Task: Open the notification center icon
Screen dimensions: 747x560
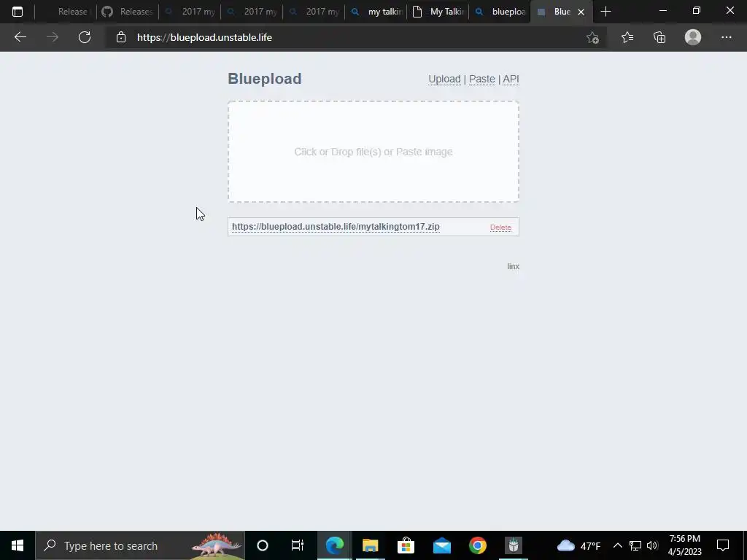Action: 723,545
